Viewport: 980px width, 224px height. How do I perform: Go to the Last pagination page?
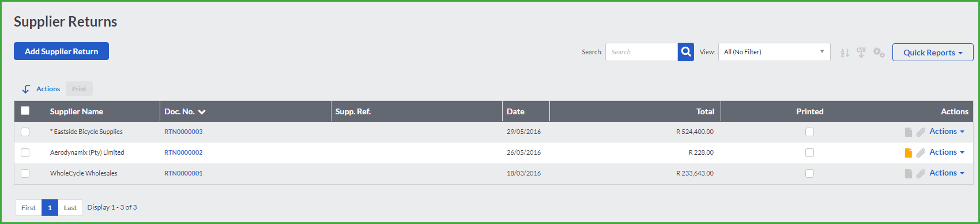pos(70,208)
